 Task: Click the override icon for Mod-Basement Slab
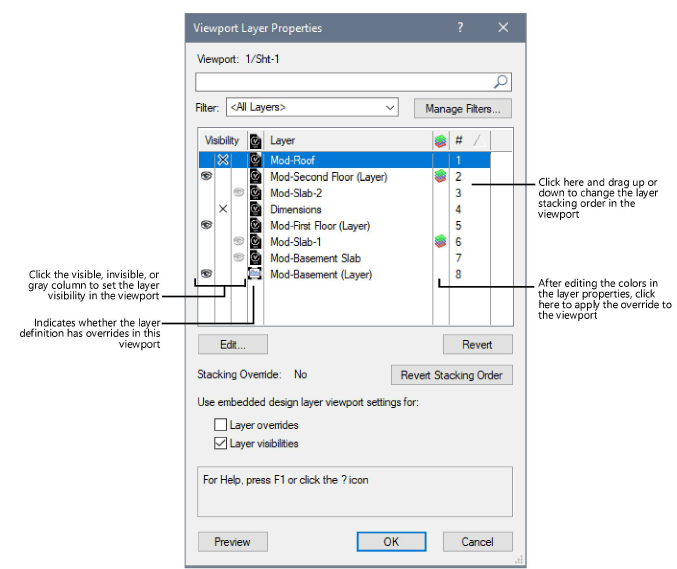coord(255,258)
